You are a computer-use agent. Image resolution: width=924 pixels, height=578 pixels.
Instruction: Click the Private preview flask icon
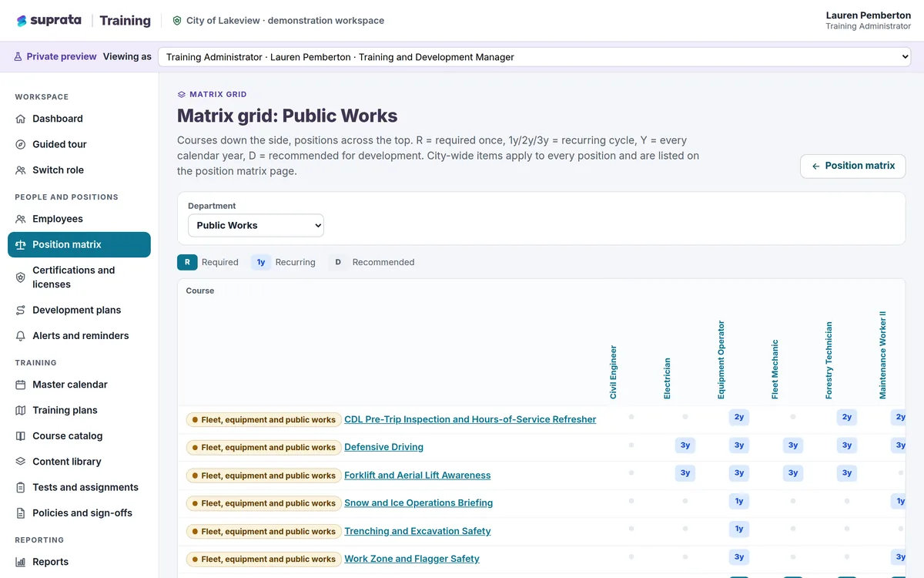click(18, 57)
